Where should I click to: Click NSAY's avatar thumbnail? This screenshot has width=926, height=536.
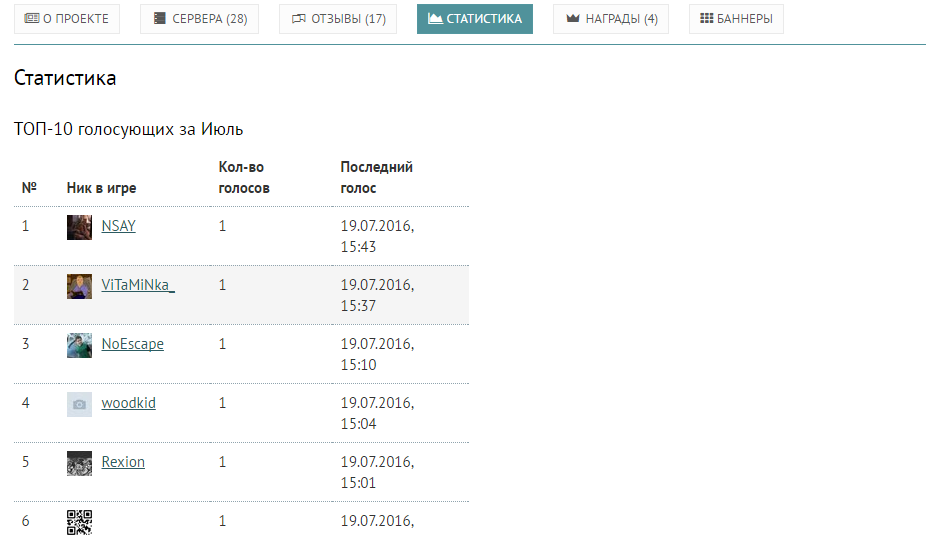click(79, 227)
